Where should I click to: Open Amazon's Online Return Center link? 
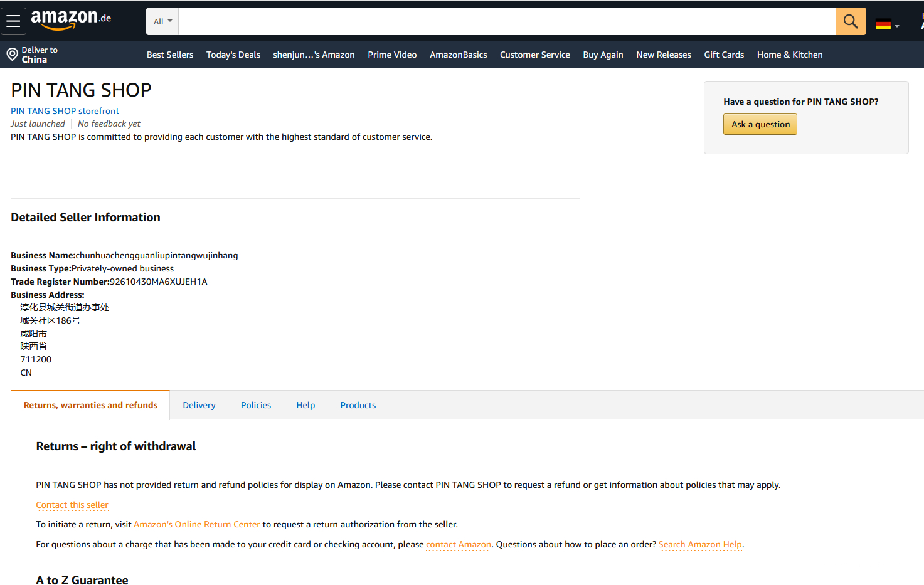(197, 524)
